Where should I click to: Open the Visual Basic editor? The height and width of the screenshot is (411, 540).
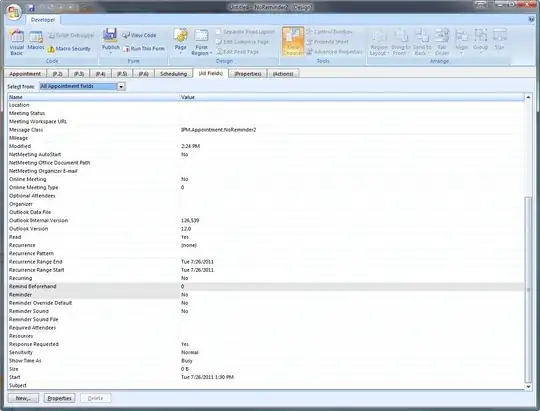(x=17, y=42)
